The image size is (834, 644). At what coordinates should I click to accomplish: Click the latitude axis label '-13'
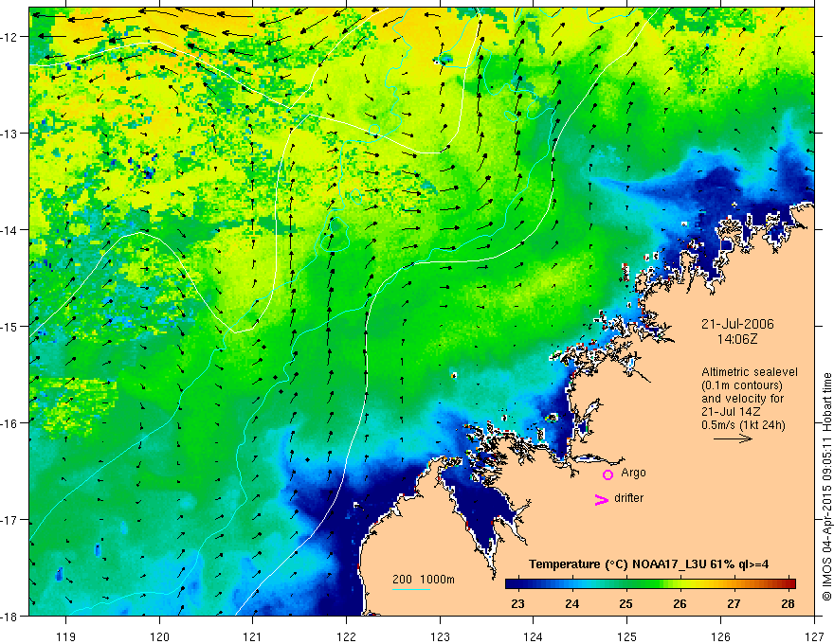(x=10, y=133)
